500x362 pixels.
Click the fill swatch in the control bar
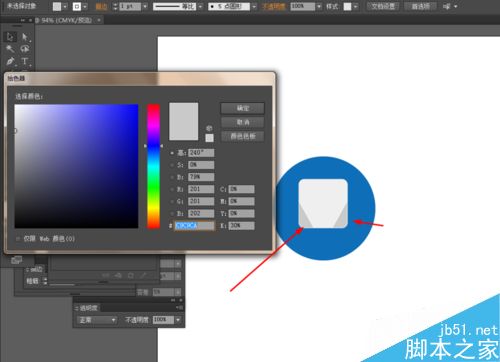tap(57, 6)
